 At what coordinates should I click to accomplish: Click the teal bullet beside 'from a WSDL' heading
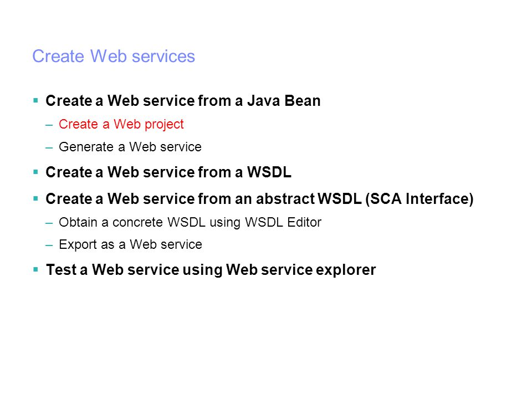pos(35,172)
